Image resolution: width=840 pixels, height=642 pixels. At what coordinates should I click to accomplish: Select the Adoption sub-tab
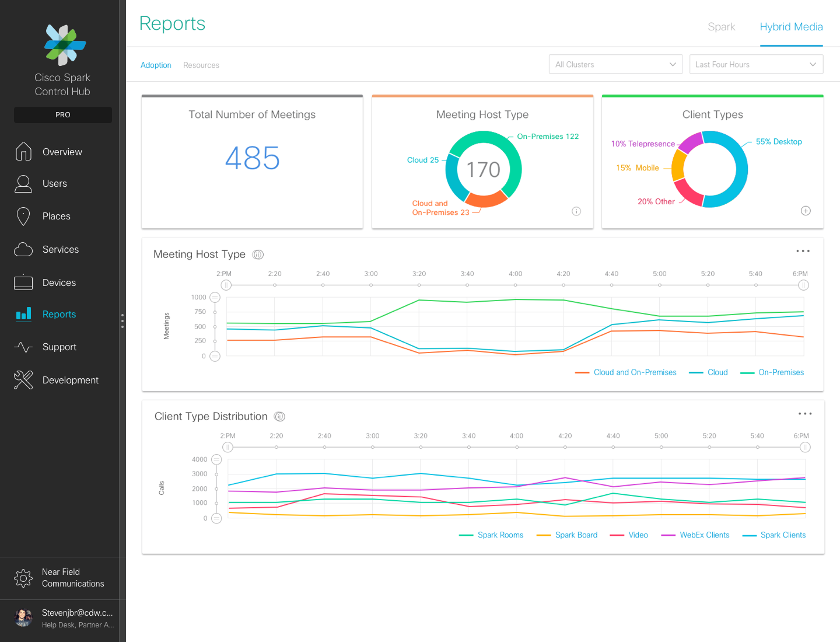click(x=156, y=65)
